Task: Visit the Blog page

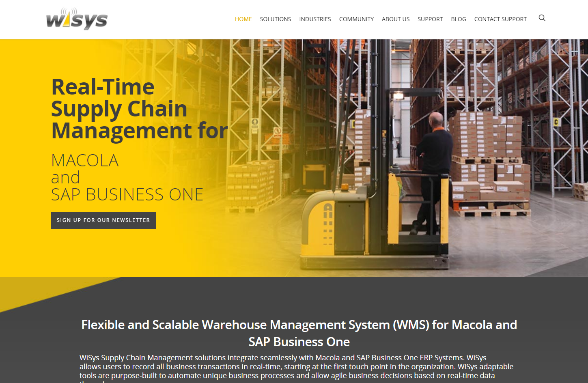Action: [459, 19]
